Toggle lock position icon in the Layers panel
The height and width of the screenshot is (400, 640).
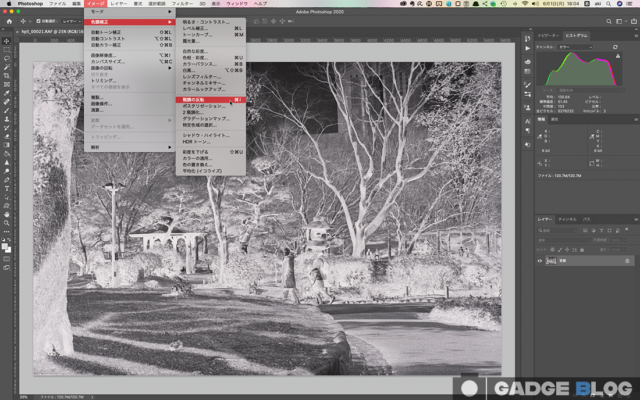click(567, 250)
